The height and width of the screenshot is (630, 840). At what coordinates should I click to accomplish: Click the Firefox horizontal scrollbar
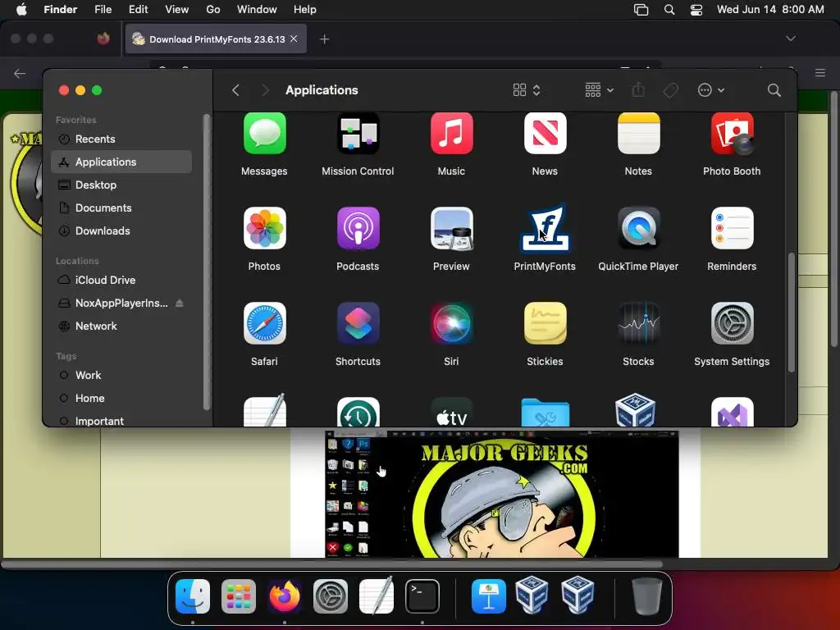tap(332, 564)
